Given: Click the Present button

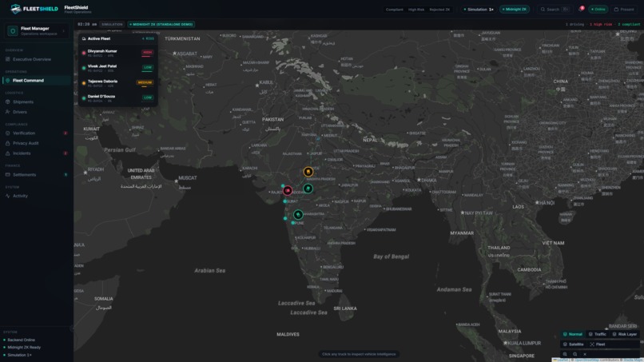Looking at the screenshot, I should (x=624, y=9).
